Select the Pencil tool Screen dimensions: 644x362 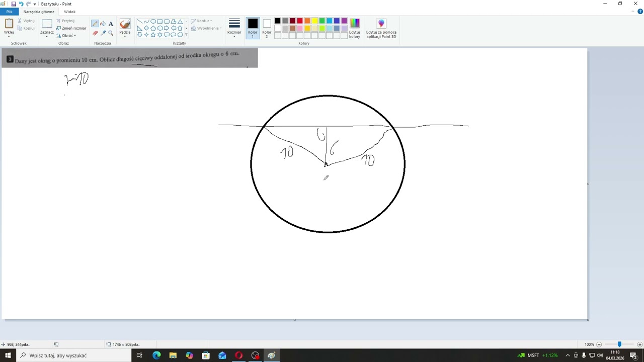pyautogui.click(x=95, y=24)
